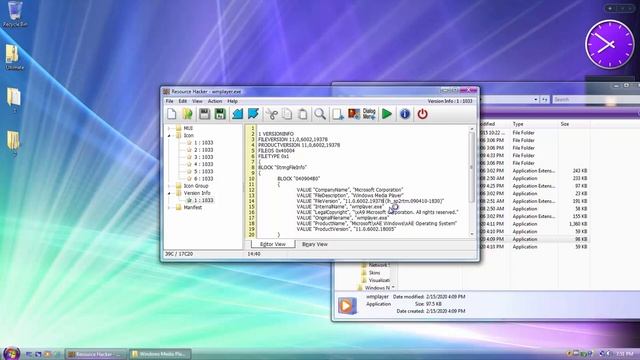Save the file using the grey floppy icon
This screenshot has width=640, height=360.
[x=204, y=114]
